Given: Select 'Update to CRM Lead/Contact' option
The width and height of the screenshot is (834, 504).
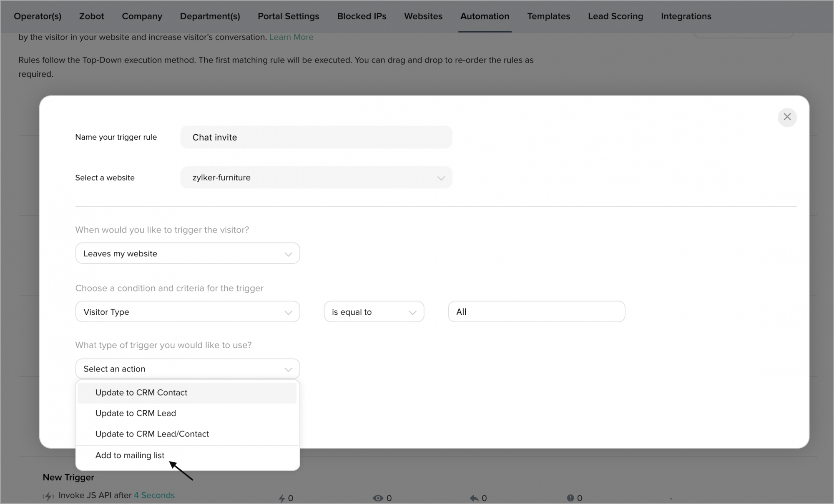Looking at the screenshot, I should point(152,434).
